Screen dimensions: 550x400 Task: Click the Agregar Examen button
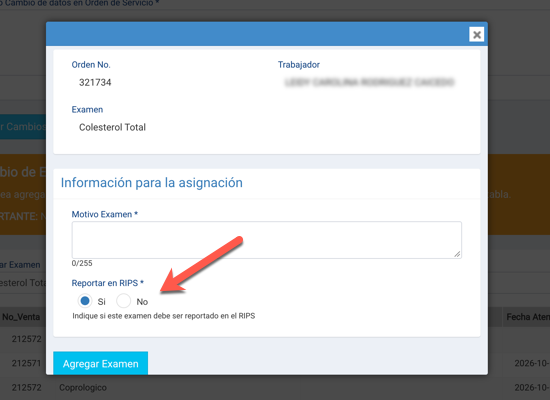pyautogui.click(x=101, y=363)
